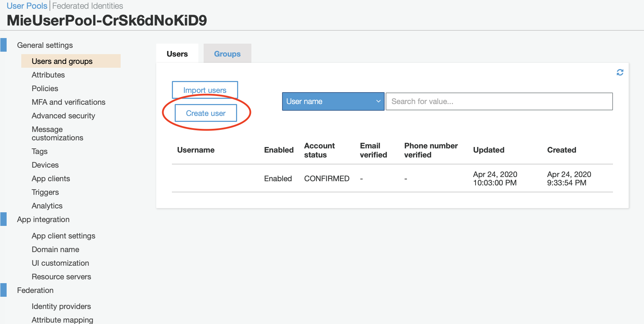Open Identity providers page
Viewport: 644px width, 324px height.
(61, 306)
